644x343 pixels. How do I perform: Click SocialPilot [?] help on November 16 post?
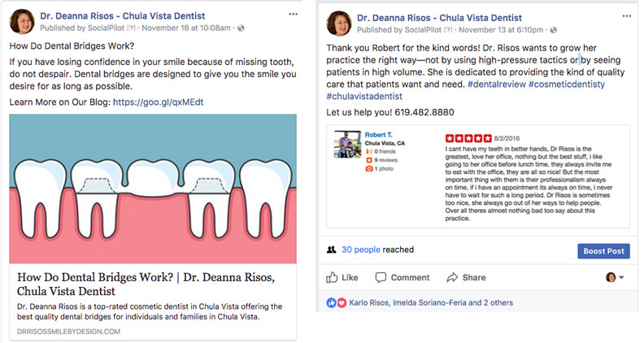pos(131,28)
